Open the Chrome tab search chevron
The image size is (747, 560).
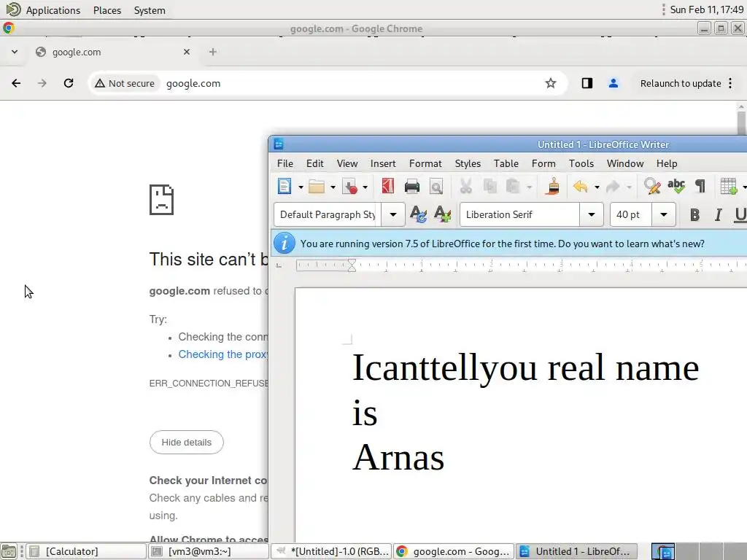tap(15, 52)
